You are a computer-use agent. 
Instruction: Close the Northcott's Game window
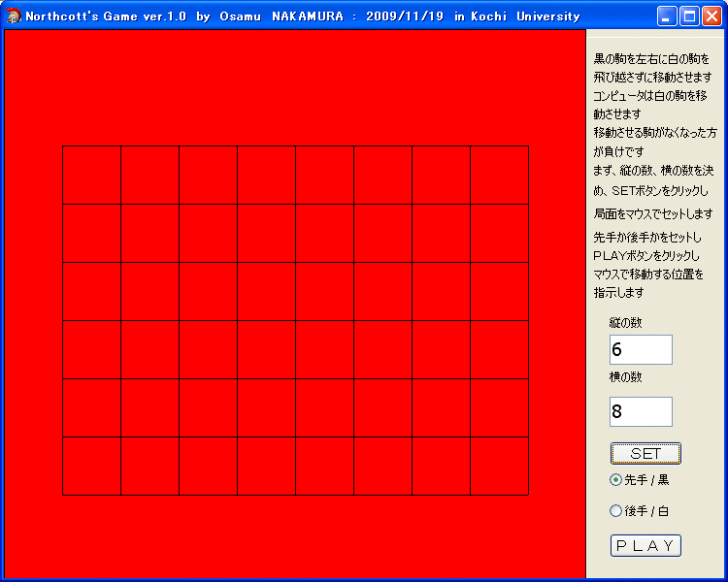[711, 16]
